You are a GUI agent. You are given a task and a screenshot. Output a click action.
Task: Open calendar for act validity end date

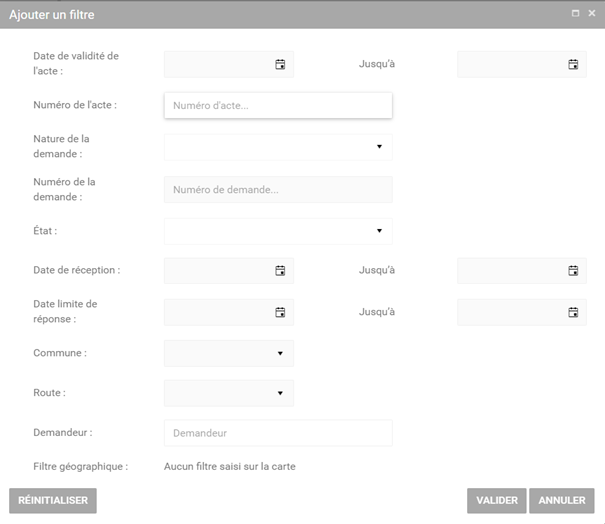[573, 64]
